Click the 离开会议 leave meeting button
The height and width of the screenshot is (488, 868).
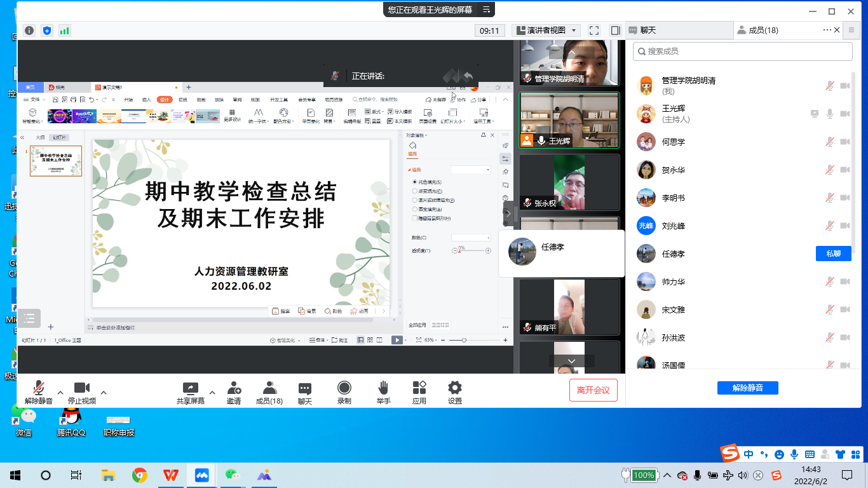(x=593, y=390)
